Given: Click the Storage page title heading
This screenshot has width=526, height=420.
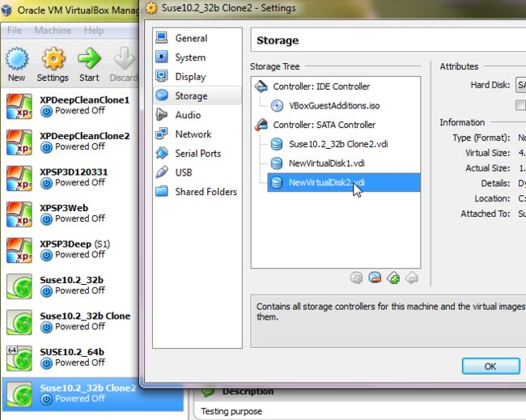Looking at the screenshot, I should (278, 40).
